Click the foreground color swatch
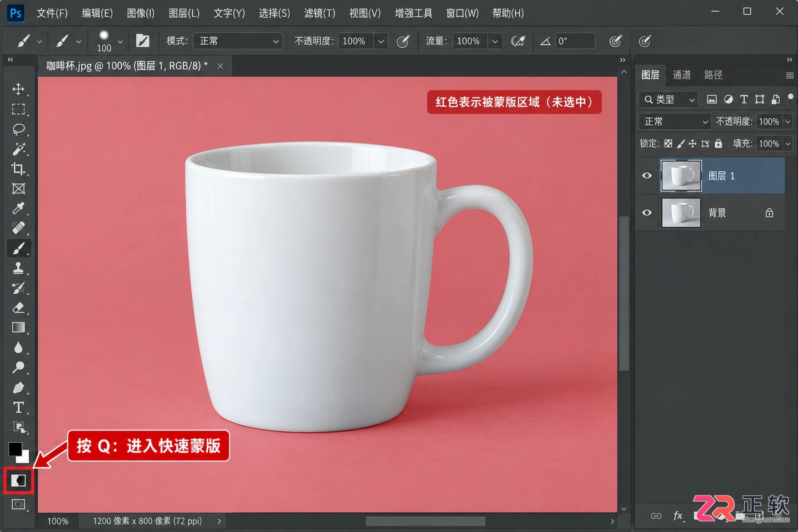This screenshot has width=798, height=532. click(15, 448)
